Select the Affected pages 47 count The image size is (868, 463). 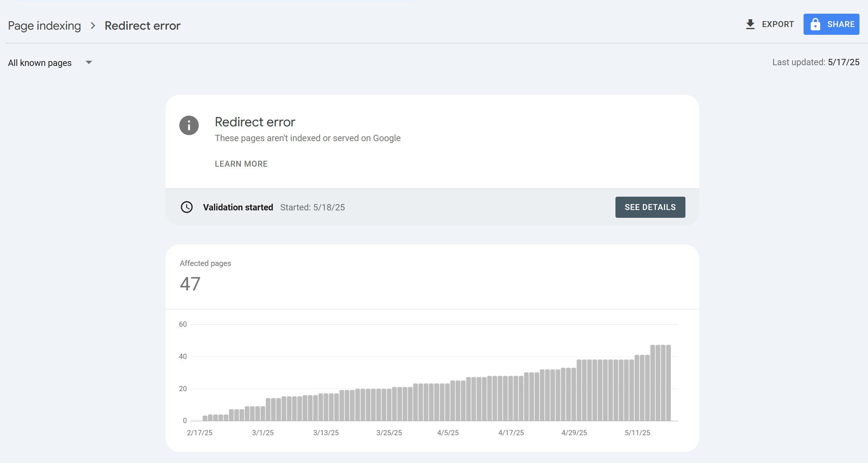[x=190, y=284]
